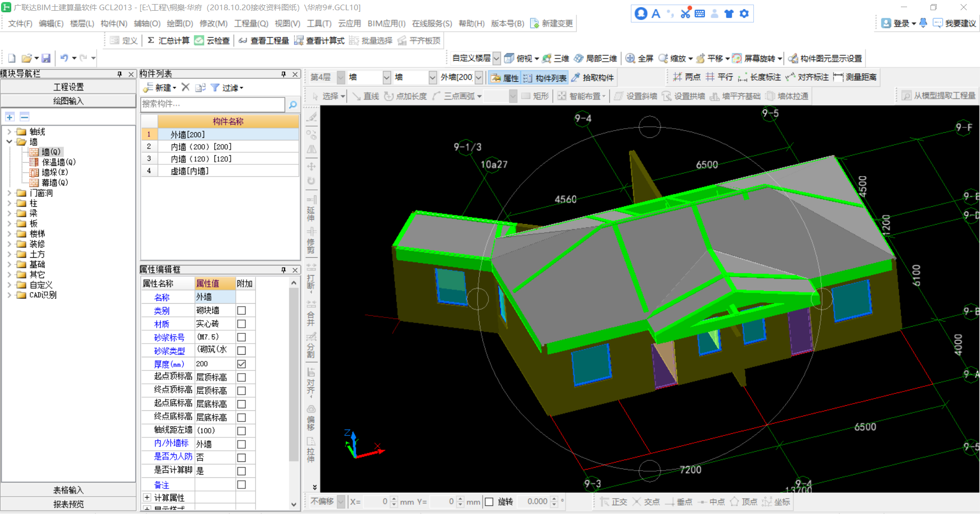Open 第4层 floor dropdown
This screenshot has height=514, width=980.
(341, 77)
